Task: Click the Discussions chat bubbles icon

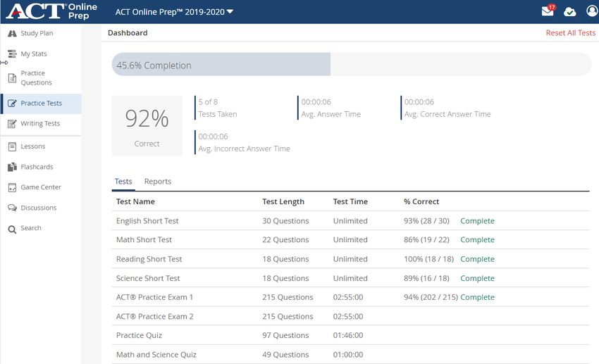Action: tap(12, 208)
